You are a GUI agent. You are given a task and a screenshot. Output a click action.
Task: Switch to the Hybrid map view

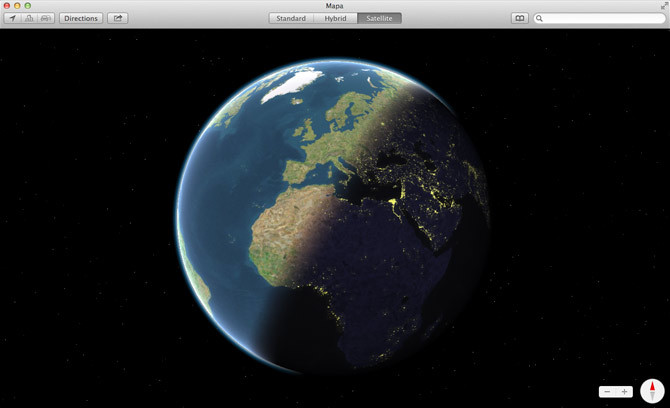(335, 18)
